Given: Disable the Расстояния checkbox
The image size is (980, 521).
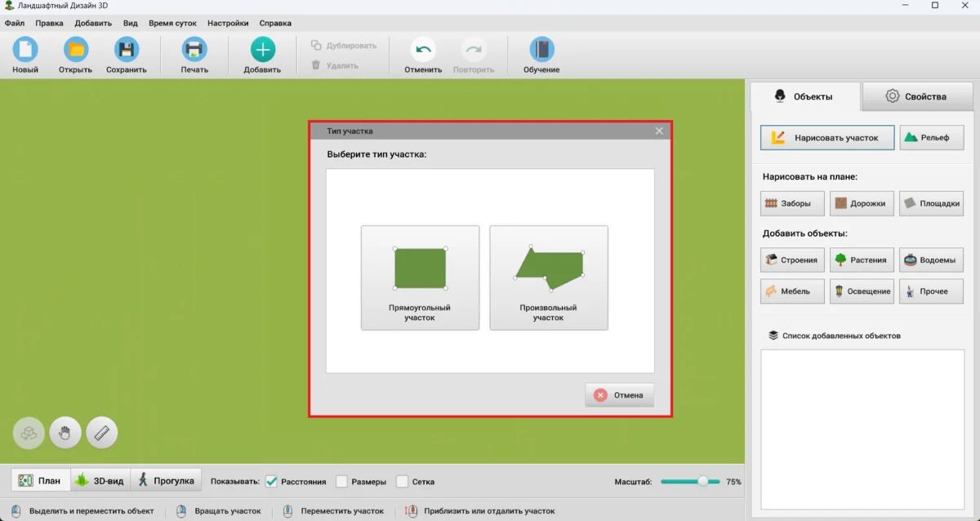Looking at the screenshot, I should click(272, 482).
